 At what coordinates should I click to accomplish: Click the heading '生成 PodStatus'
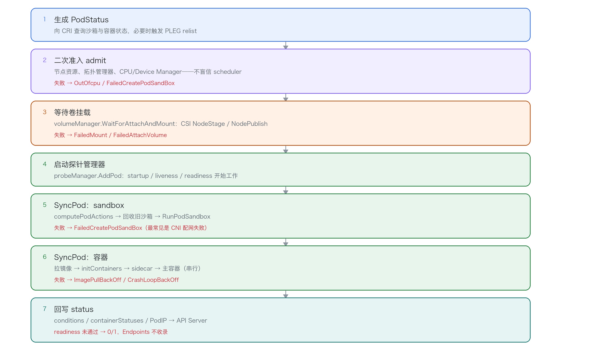[81, 20]
